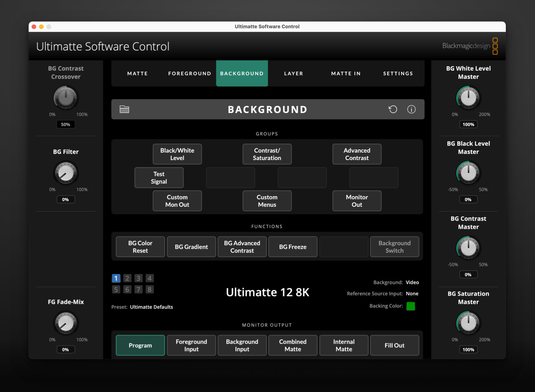Screen dimensions: 535x392
Task: Turn the FG Fade-Mix knob
Action: 66,324
